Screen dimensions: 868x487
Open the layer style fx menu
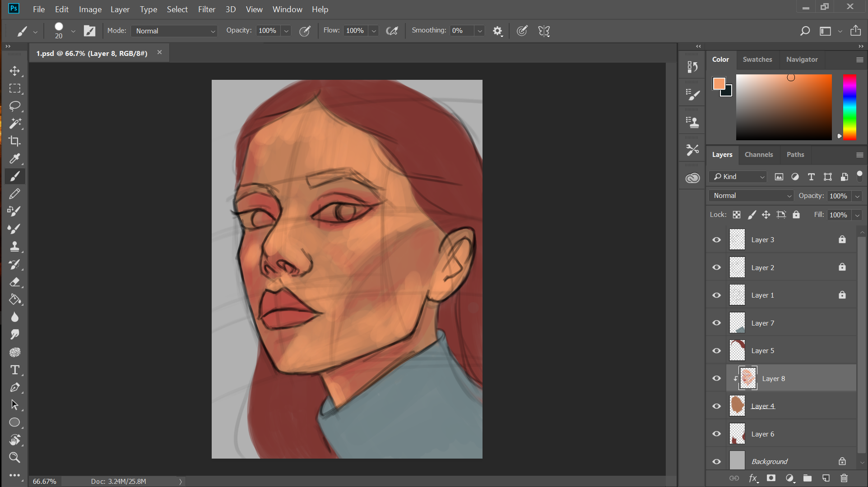753,478
